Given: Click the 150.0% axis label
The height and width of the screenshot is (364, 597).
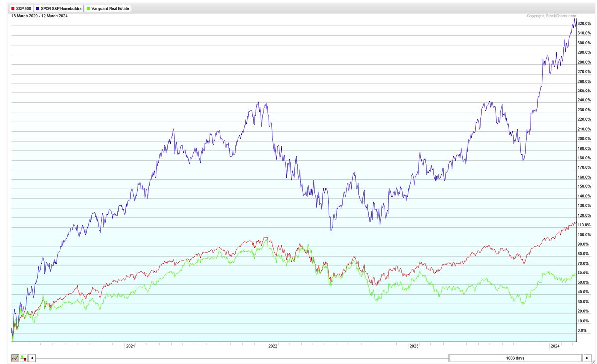Looking at the screenshot, I should [x=584, y=186].
